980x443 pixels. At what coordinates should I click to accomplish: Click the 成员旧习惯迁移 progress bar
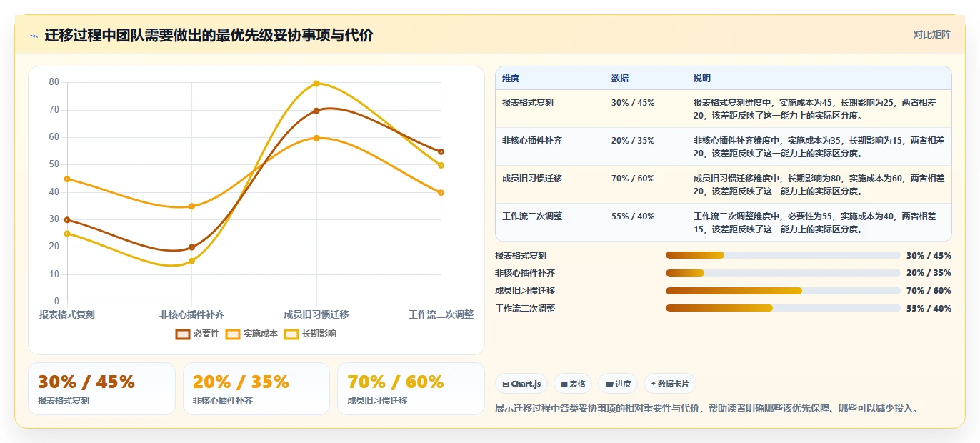(783, 291)
